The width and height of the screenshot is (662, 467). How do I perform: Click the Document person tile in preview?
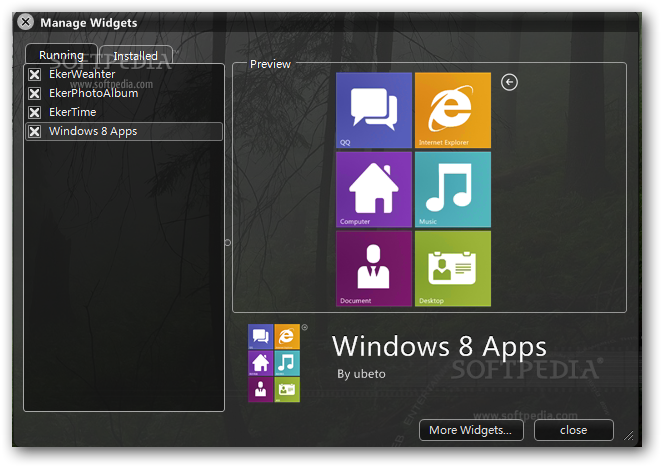coord(374,269)
